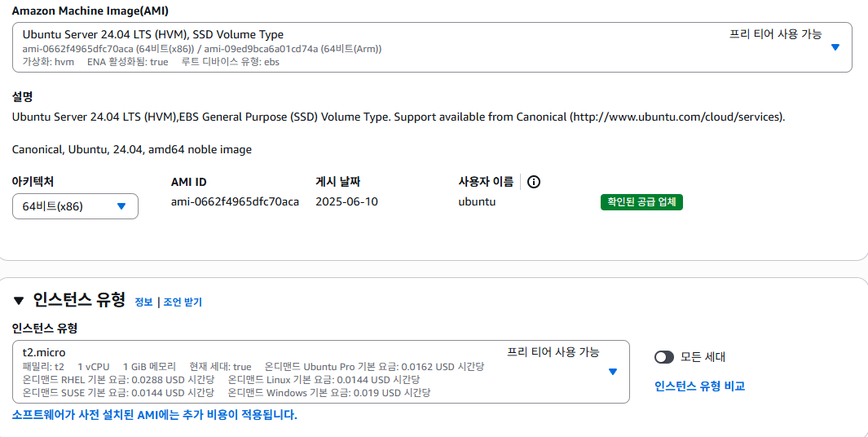This screenshot has height=437, width=868.
Task: Open the 아키텍처 64비트(x86) dropdown
Action: pyautogui.click(x=75, y=206)
